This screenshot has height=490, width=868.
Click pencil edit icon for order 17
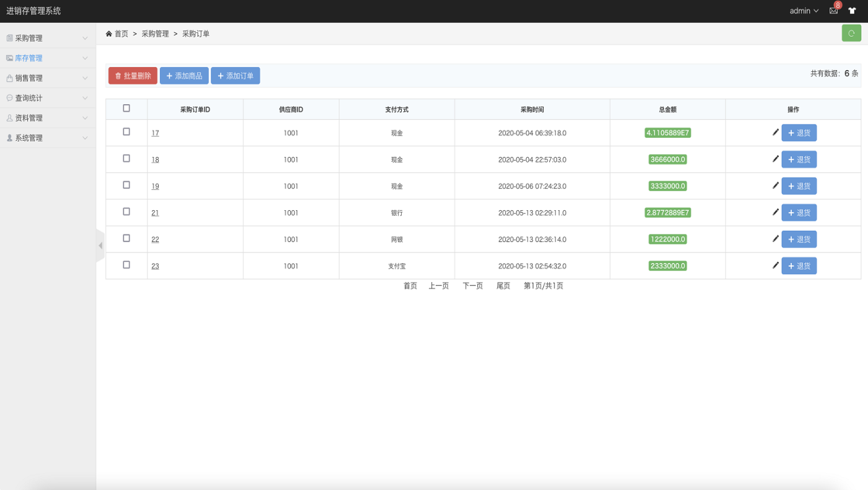[x=775, y=132]
